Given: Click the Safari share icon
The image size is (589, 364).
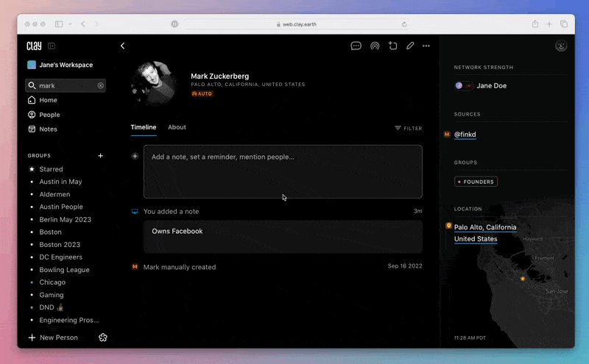Looking at the screenshot, I should pos(535,24).
